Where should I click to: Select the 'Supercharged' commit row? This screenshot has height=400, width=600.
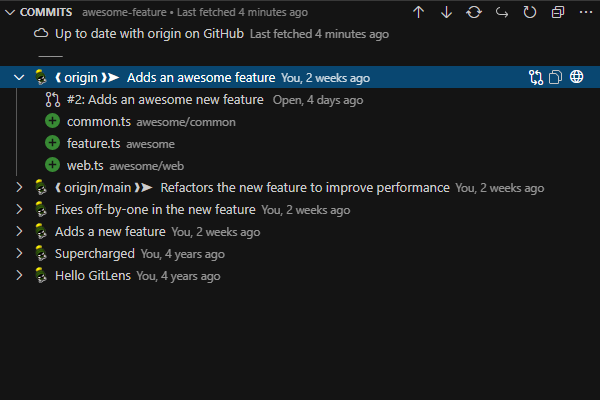click(92, 253)
